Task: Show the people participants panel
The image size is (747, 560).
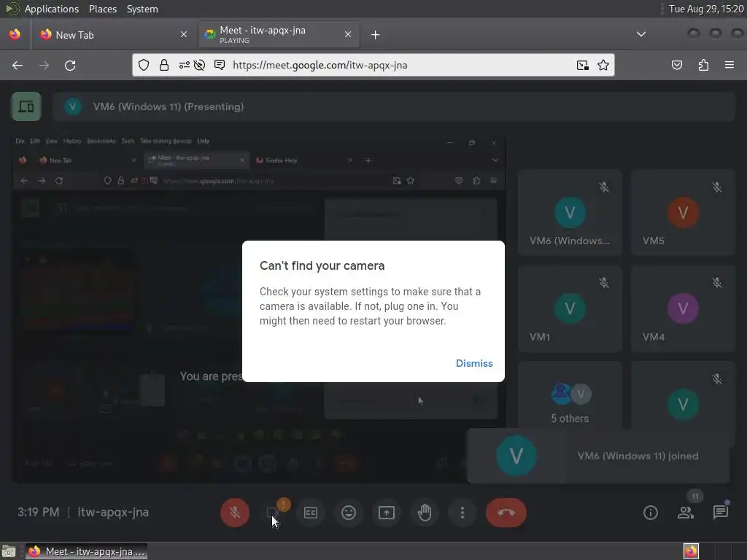Action: pyautogui.click(x=686, y=513)
